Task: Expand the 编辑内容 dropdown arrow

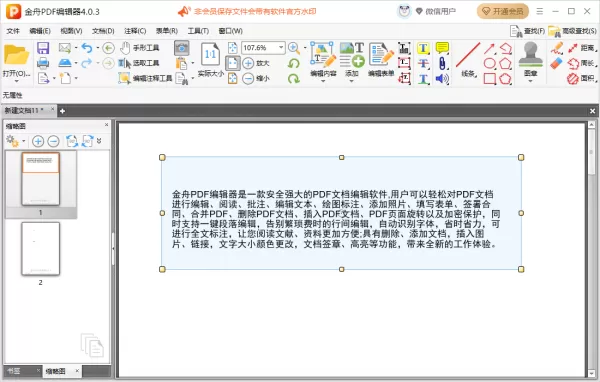Action: [x=323, y=81]
